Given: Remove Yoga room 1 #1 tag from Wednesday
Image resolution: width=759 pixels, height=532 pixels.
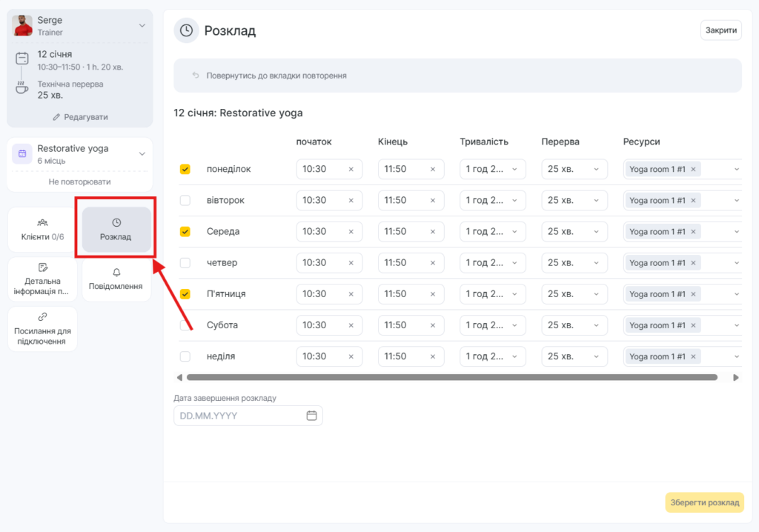Looking at the screenshot, I should [693, 232].
